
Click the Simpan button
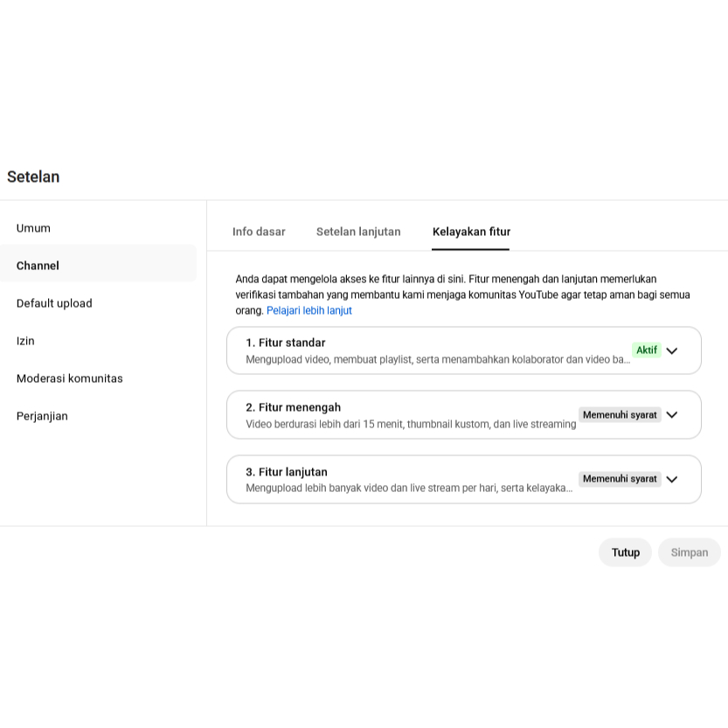pos(689,552)
